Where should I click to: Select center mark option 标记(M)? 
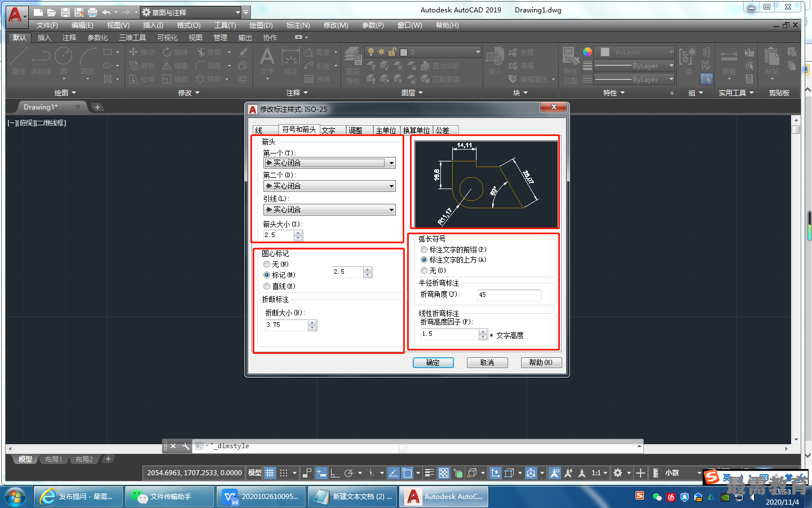pyautogui.click(x=280, y=275)
